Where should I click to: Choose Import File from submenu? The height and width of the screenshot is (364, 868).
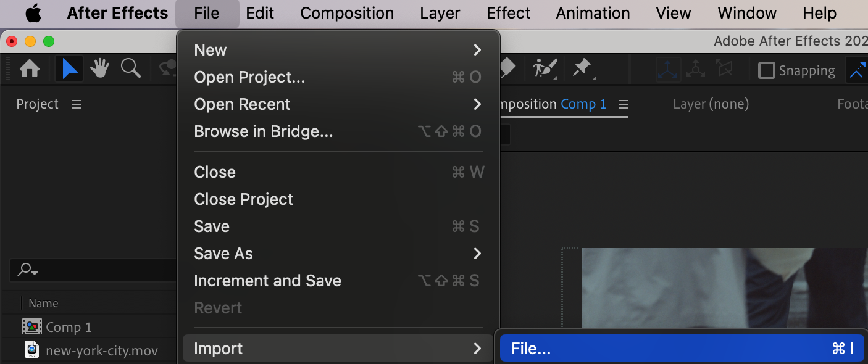682,349
